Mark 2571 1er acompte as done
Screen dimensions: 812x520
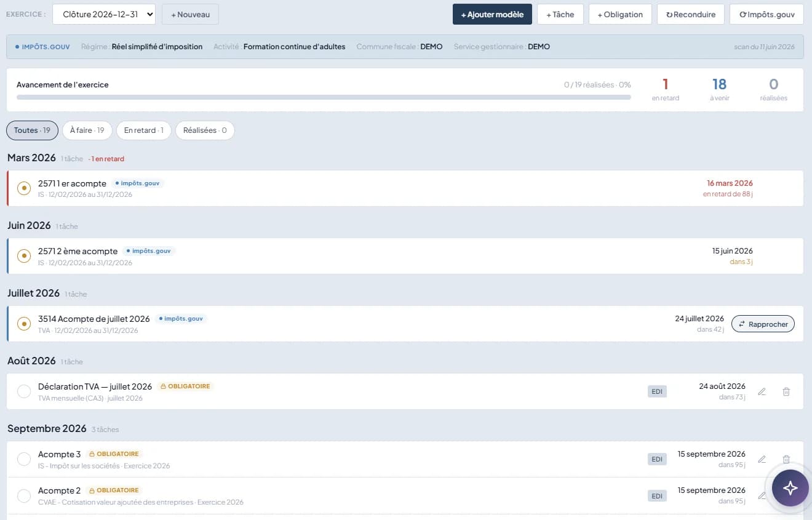click(24, 188)
